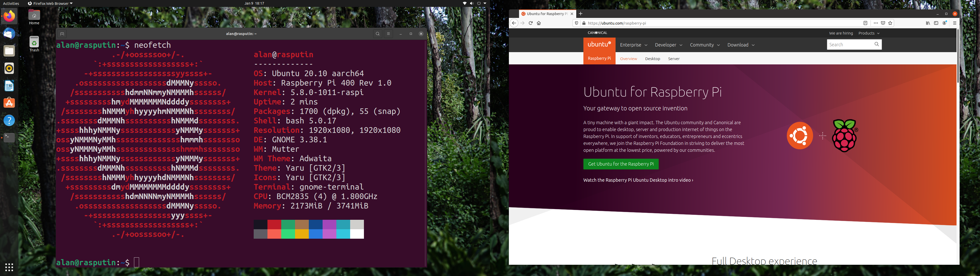This screenshot has width=980, height=276.
Task: Open the Files manager in the dock
Action: 9,51
